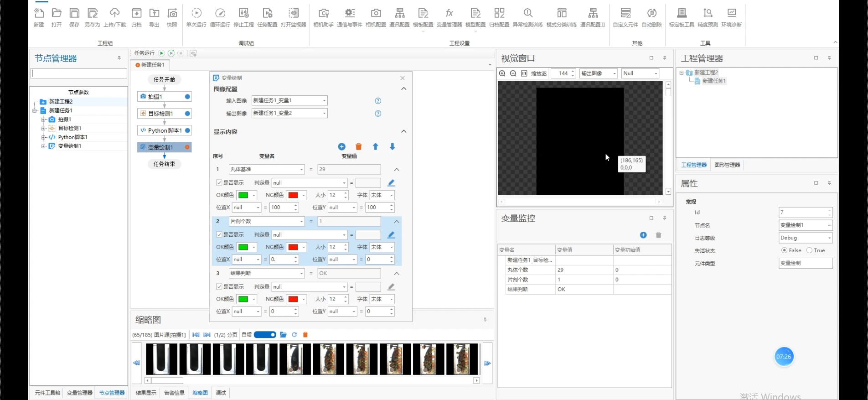Switch to 变量管理器 bottom tab
The height and width of the screenshot is (400, 868).
[x=79, y=393]
